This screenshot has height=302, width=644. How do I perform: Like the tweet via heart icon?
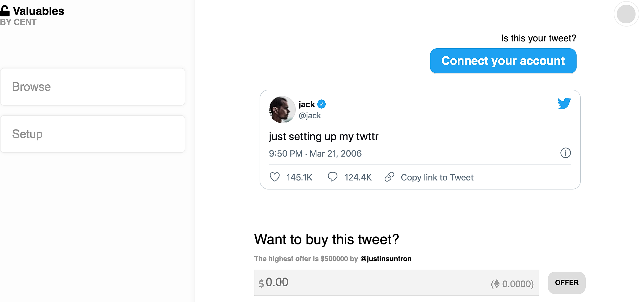point(275,177)
